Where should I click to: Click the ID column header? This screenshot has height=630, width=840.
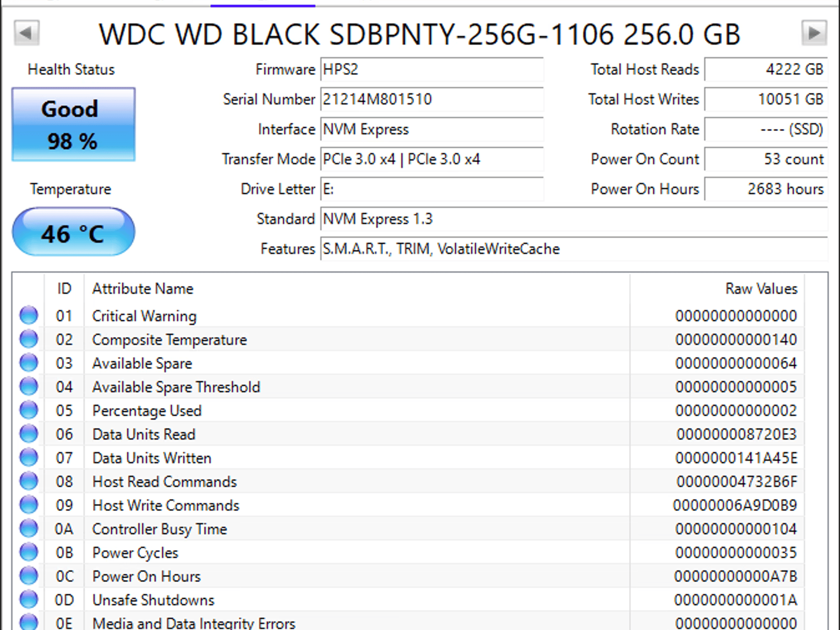(64, 289)
